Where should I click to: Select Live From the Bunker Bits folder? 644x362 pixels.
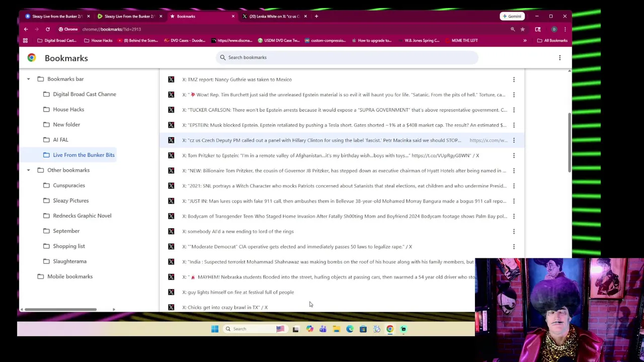coord(79,155)
